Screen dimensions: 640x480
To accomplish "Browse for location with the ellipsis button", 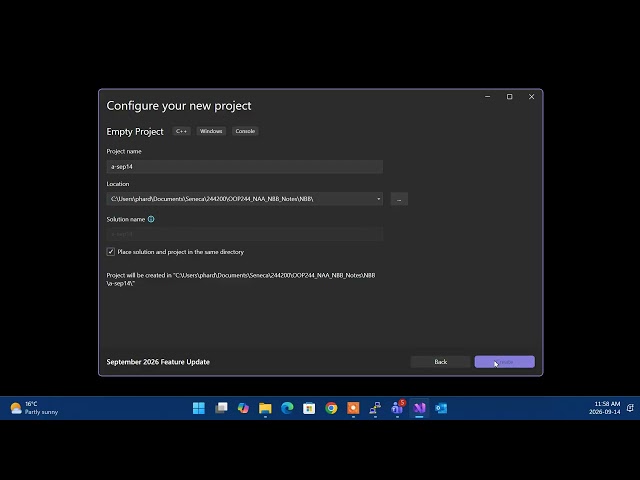I will [x=399, y=199].
